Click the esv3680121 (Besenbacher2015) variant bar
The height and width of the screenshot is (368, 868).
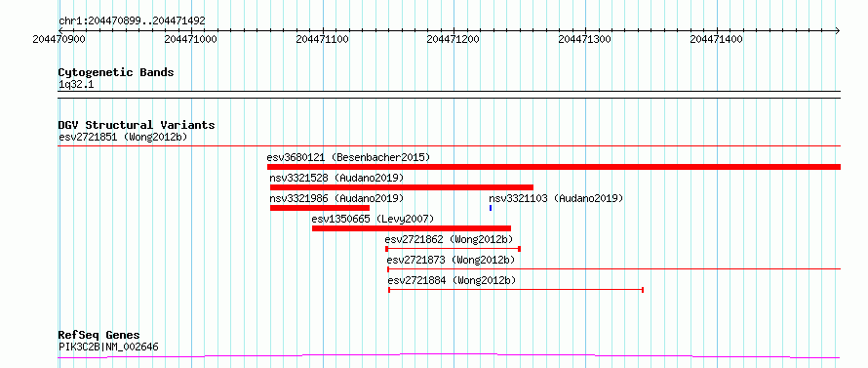[x=554, y=167]
